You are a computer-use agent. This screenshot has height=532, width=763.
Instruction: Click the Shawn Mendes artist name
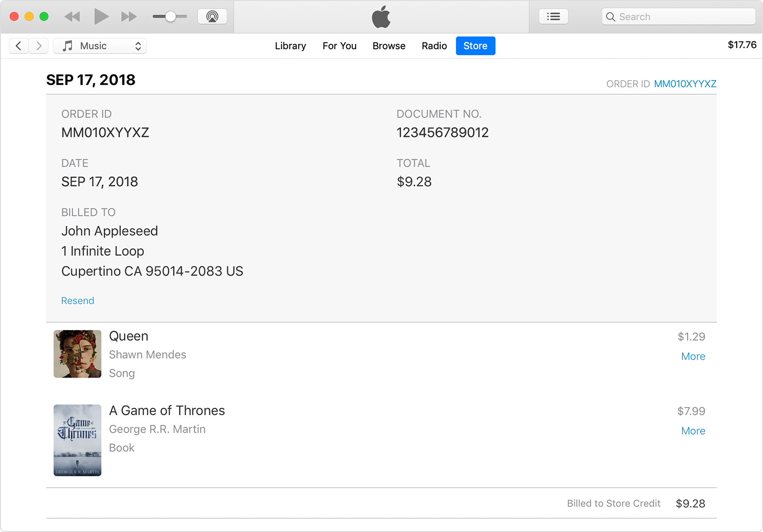pos(148,355)
